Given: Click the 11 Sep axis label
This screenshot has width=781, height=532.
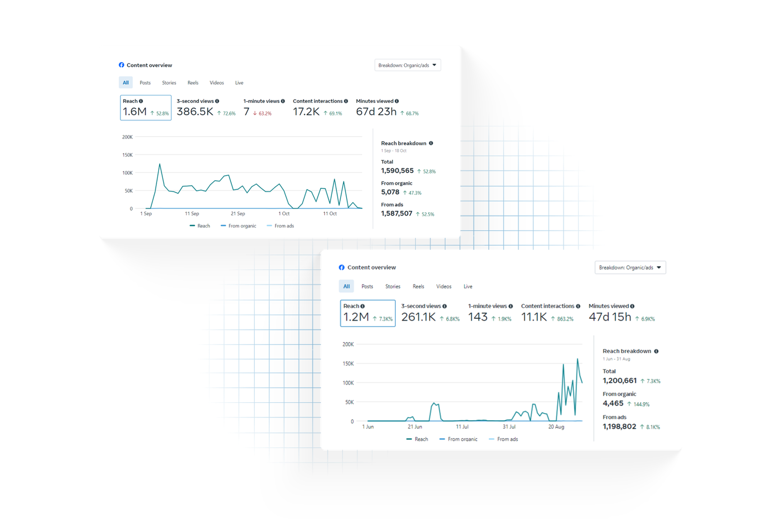Looking at the screenshot, I should pos(192,214).
